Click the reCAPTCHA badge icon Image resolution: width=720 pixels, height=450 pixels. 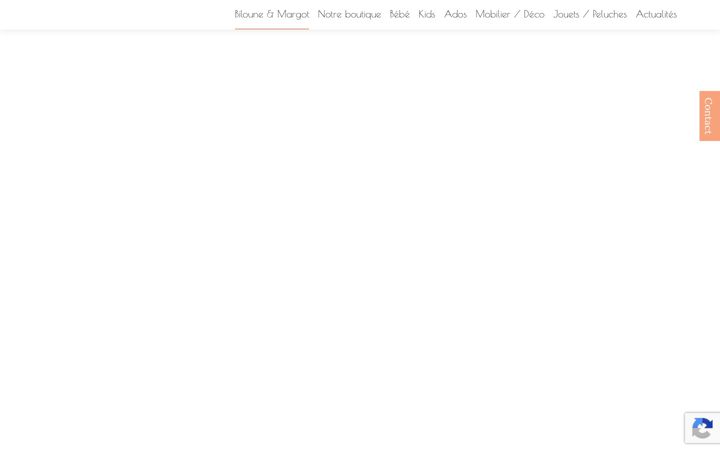702,428
